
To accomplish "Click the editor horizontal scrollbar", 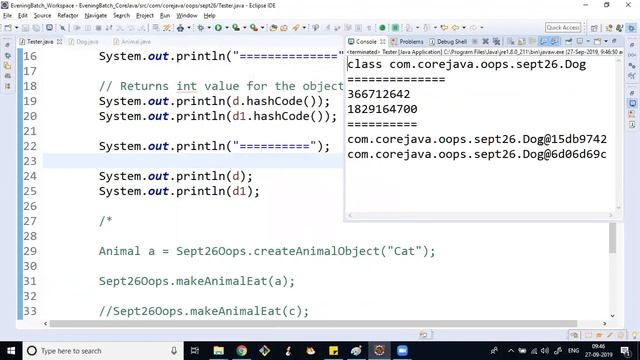I will [313, 323].
